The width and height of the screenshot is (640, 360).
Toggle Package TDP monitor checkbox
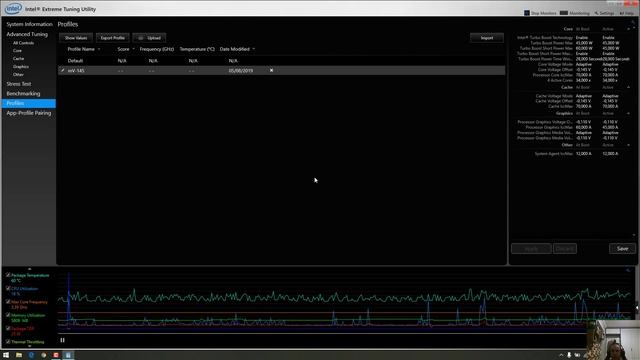[x=8, y=328]
